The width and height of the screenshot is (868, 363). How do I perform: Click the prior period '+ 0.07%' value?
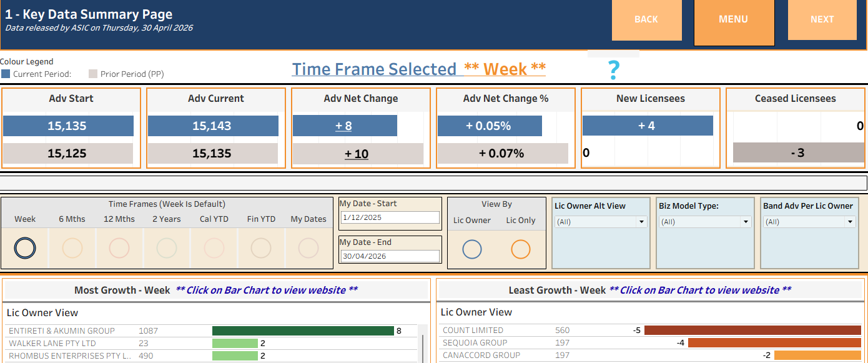click(502, 154)
